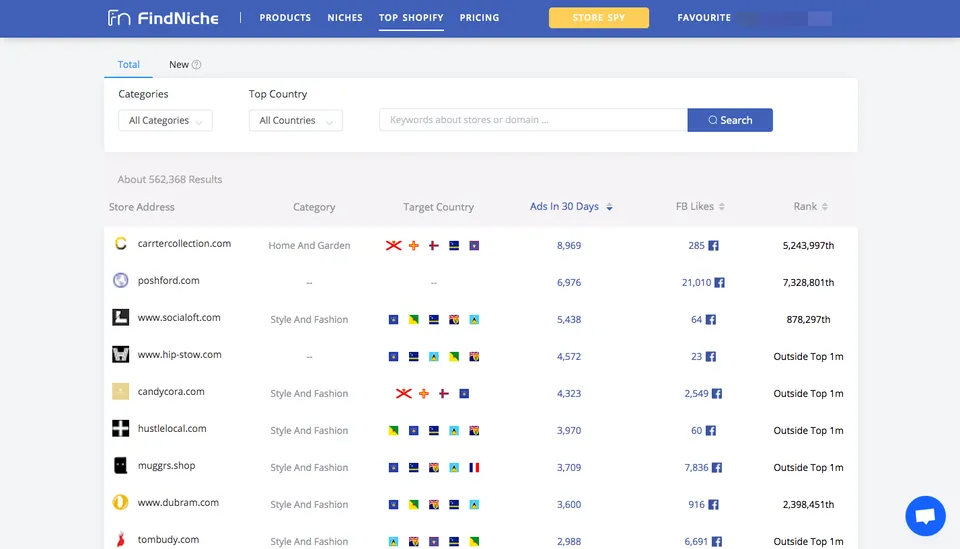The height and width of the screenshot is (549, 960).
Task: Click the carrtercollection.com store logo
Action: click(x=121, y=244)
